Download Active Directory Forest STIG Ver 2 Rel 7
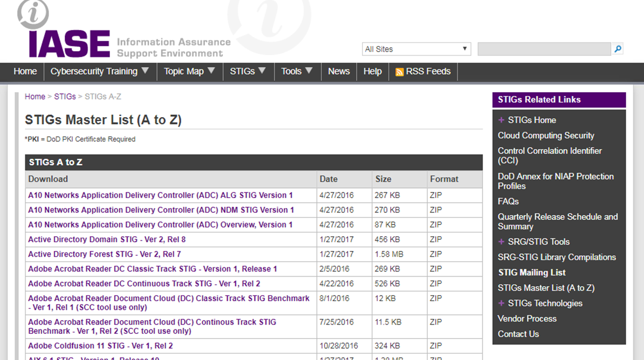 (x=104, y=254)
